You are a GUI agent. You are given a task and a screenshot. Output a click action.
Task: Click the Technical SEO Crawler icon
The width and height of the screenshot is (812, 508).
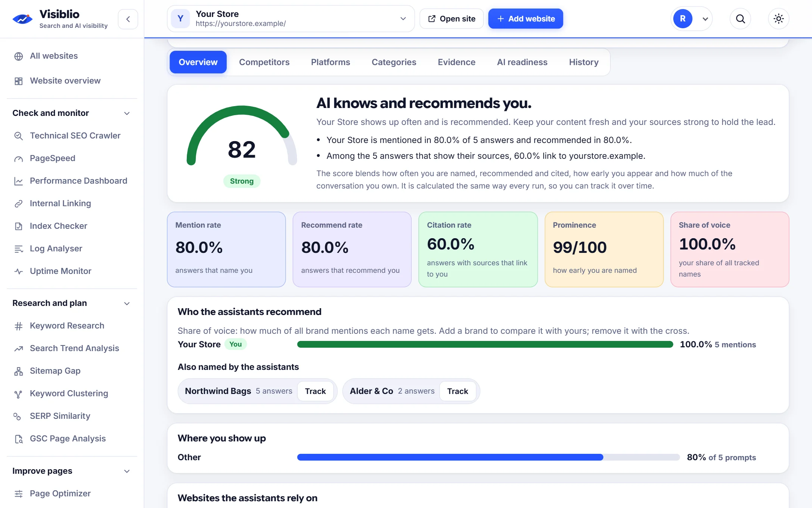pyautogui.click(x=18, y=136)
